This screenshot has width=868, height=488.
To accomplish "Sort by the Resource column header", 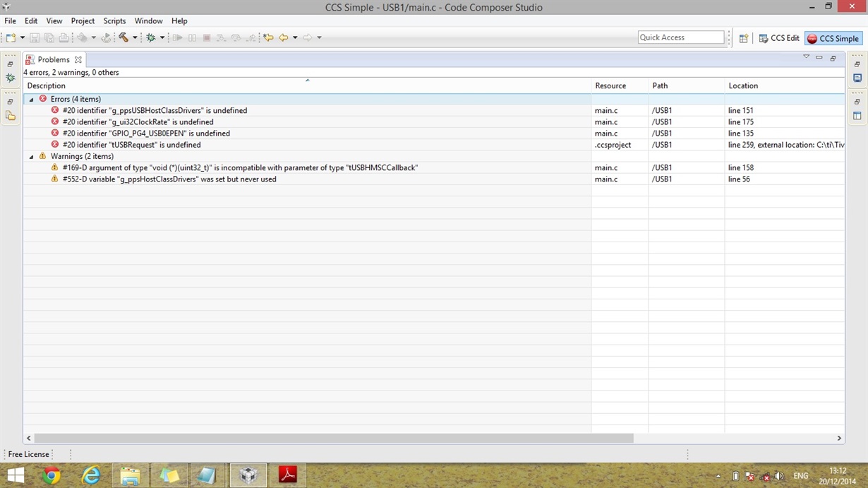I will (620, 85).
